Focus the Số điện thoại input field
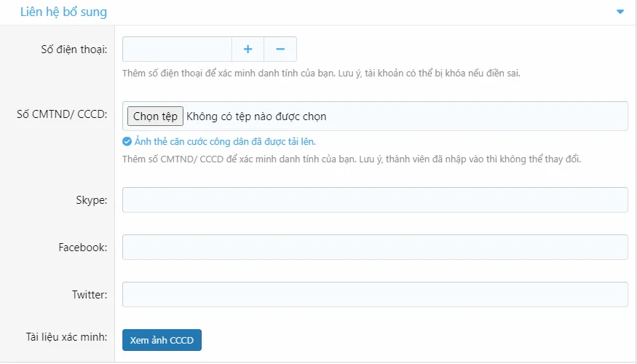This screenshot has width=637, height=364. (177, 50)
